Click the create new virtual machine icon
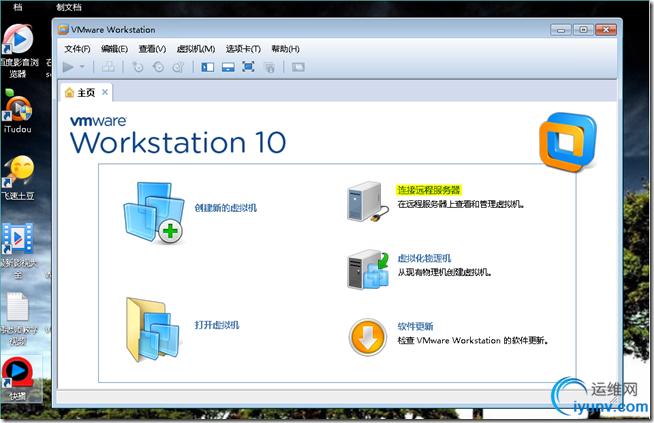Image resolution: width=654 pixels, height=423 pixels. coord(154,213)
